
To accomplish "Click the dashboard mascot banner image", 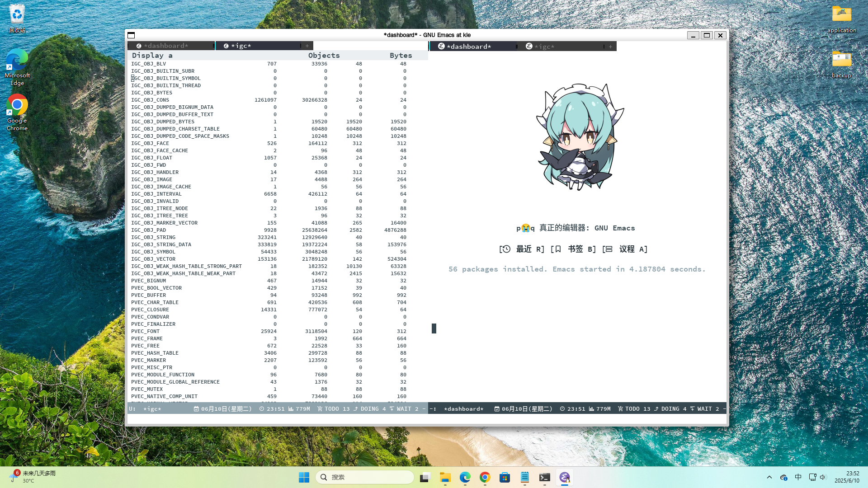I will click(580, 137).
